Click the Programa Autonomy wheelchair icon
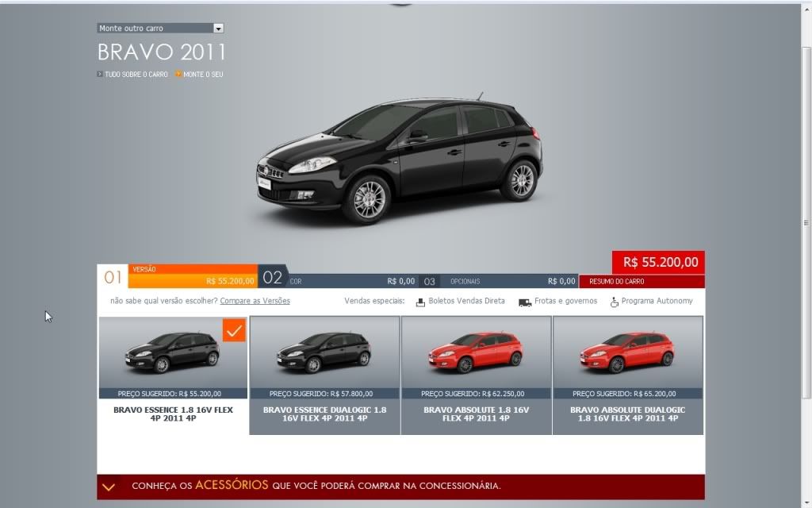 (615, 302)
